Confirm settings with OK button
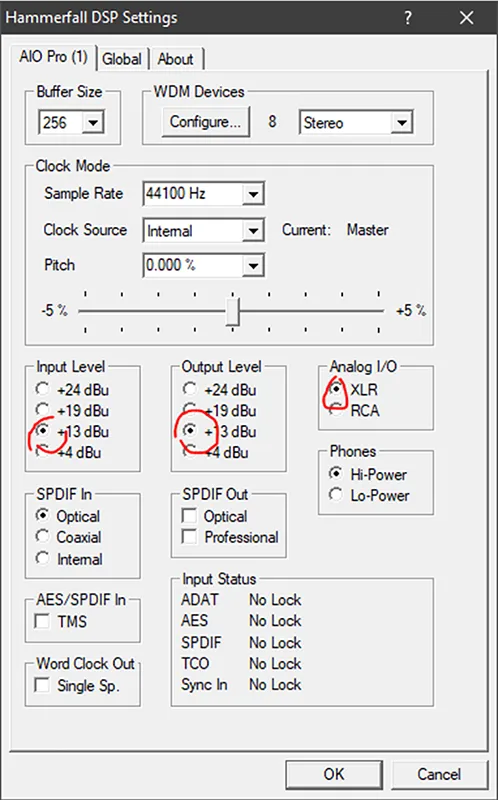 (334, 774)
